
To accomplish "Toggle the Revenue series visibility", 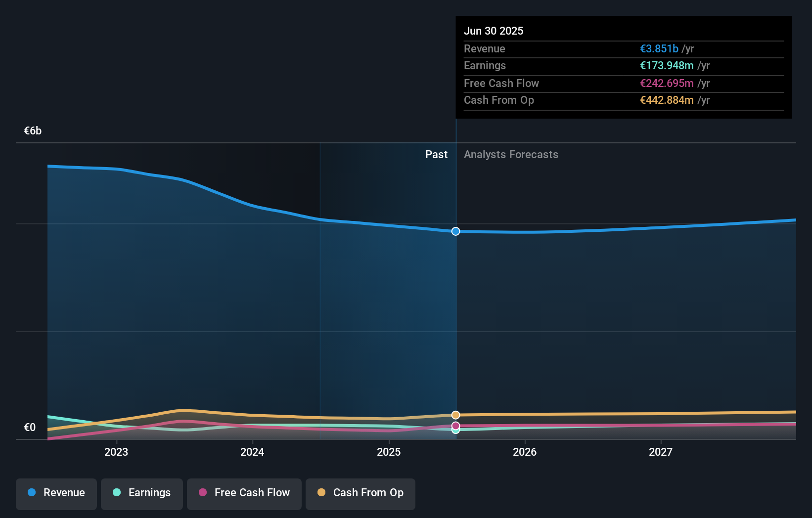I will click(x=56, y=493).
